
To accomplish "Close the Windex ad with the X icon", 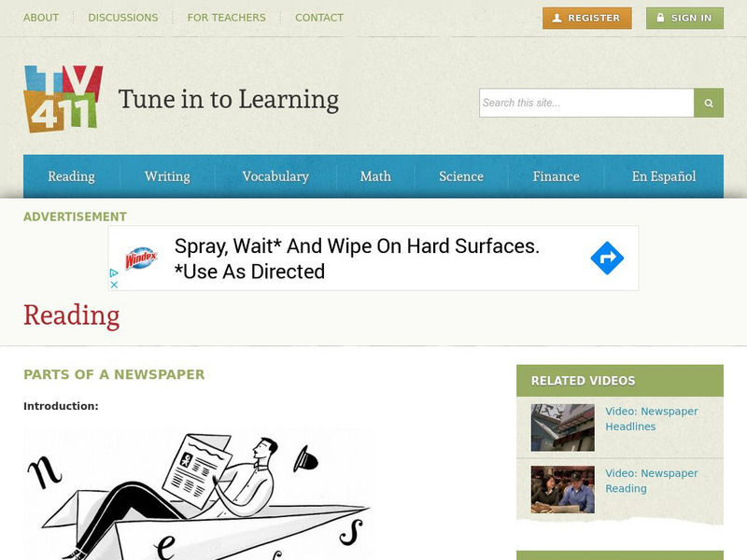I will pyautogui.click(x=114, y=285).
